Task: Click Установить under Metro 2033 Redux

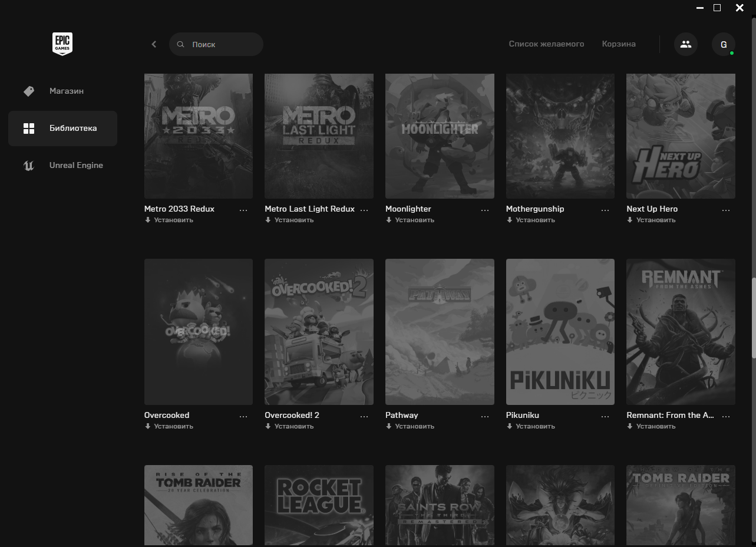Action: [x=169, y=220]
